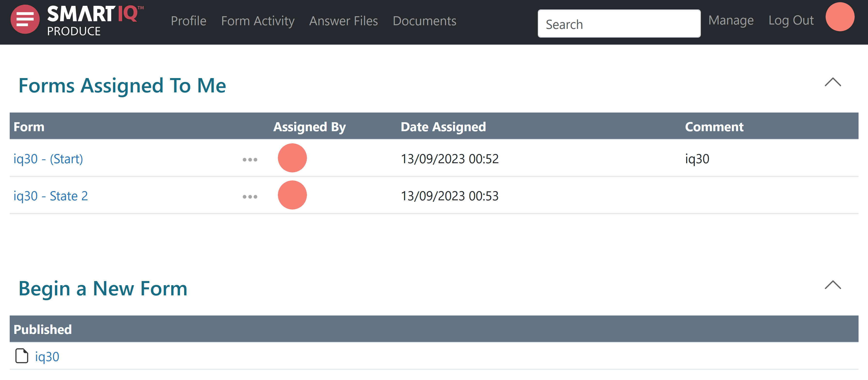This screenshot has width=868, height=380.
Task: Click the SmartIQ hamburger logo icon
Action: 25,20
